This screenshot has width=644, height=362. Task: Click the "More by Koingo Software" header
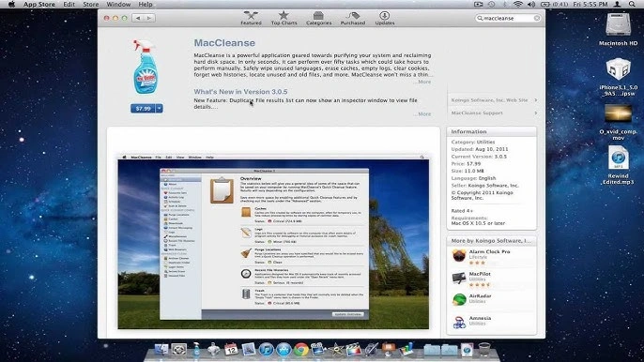coord(491,241)
